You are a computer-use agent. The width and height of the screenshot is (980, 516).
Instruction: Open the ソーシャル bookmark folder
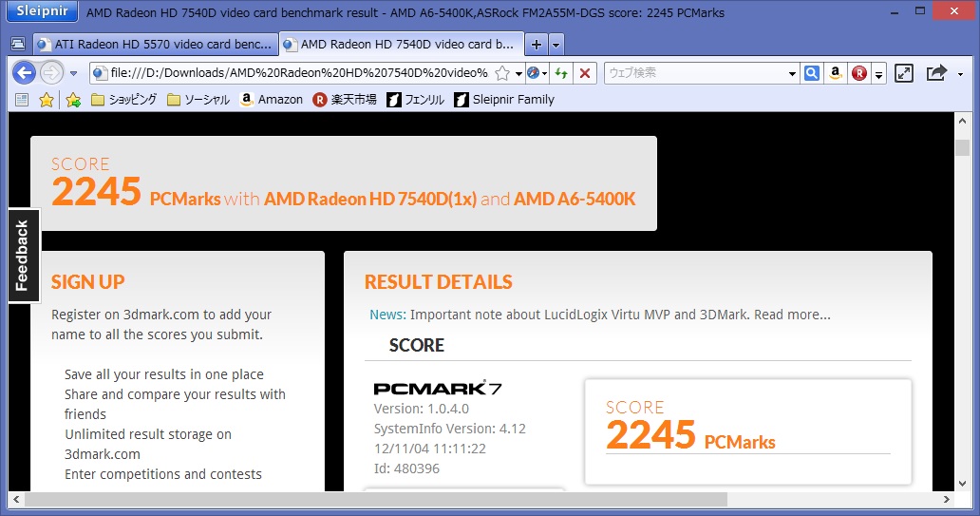pyautogui.click(x=198, y=100)
